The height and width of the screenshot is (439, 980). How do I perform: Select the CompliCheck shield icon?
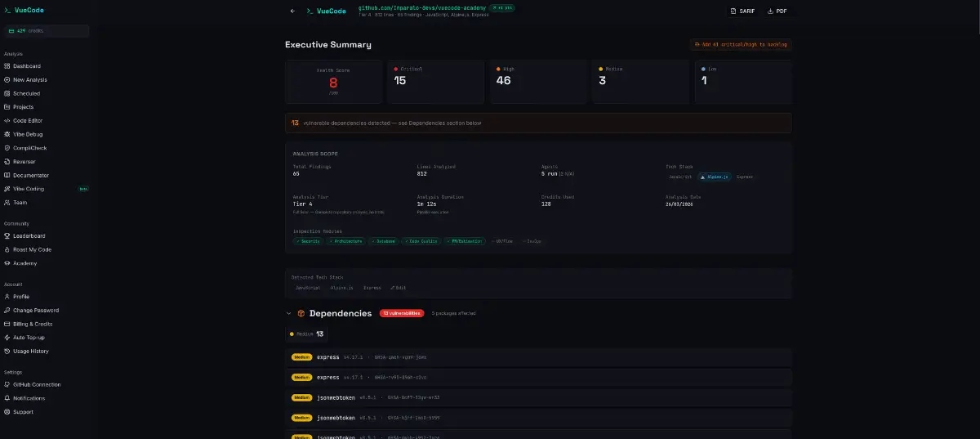(x=7, y=148)
